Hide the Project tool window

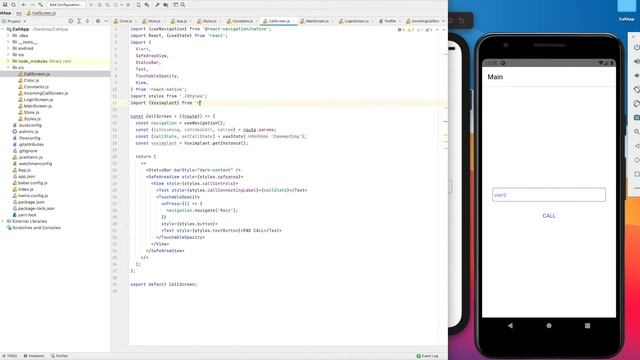pos(106,21)
